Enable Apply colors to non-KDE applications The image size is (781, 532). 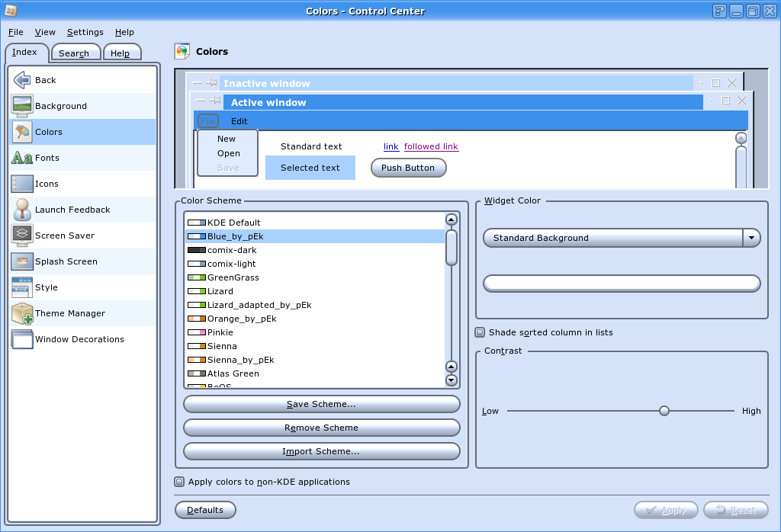179,481
